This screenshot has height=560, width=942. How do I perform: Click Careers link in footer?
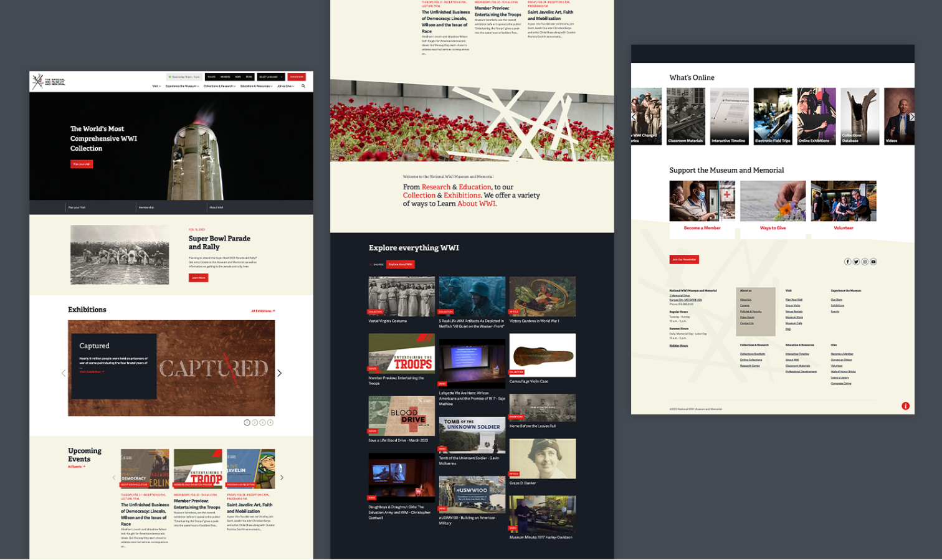click(x=745, y=305)
